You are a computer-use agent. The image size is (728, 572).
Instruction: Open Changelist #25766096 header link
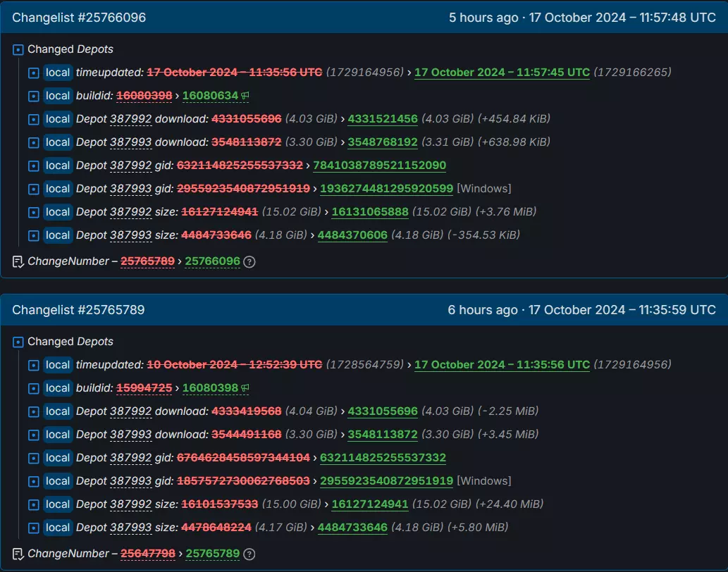pyautogui.click(x=79, y=18)
